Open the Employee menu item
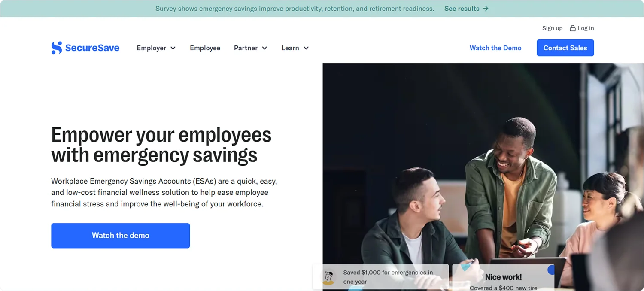This screenshot has width=644, height=291. tap(205, 48)
